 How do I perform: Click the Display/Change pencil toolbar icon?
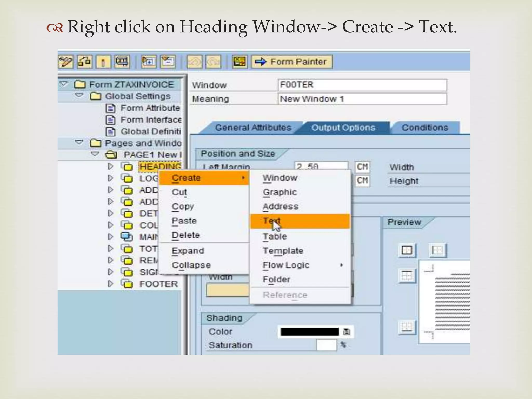(65, 62)
